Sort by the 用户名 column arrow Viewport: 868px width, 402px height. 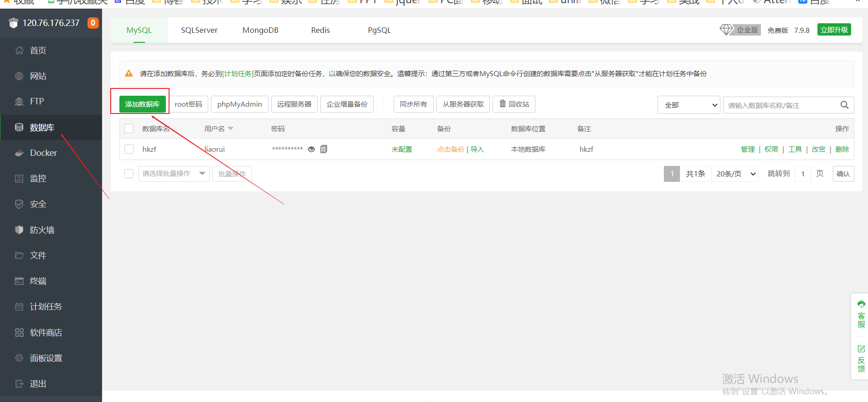coord(231,129)
